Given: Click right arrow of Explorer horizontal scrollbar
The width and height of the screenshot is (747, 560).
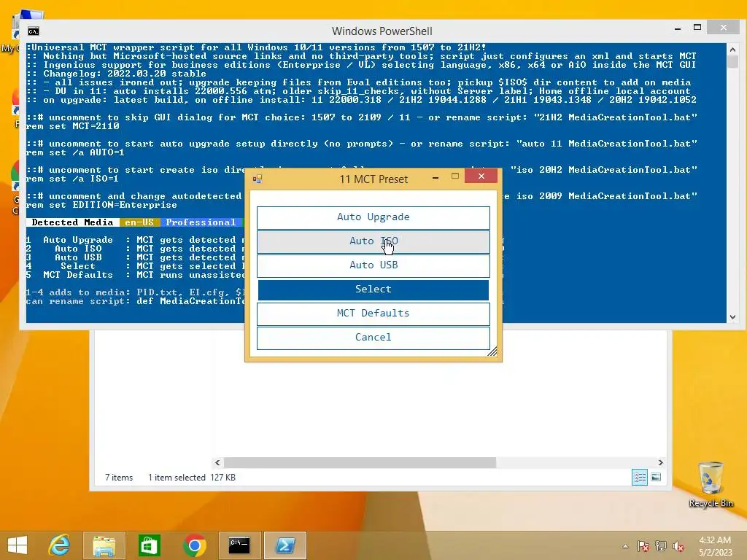Looking at the screenshot, I should pyautogui.click(x=660, y=462).
